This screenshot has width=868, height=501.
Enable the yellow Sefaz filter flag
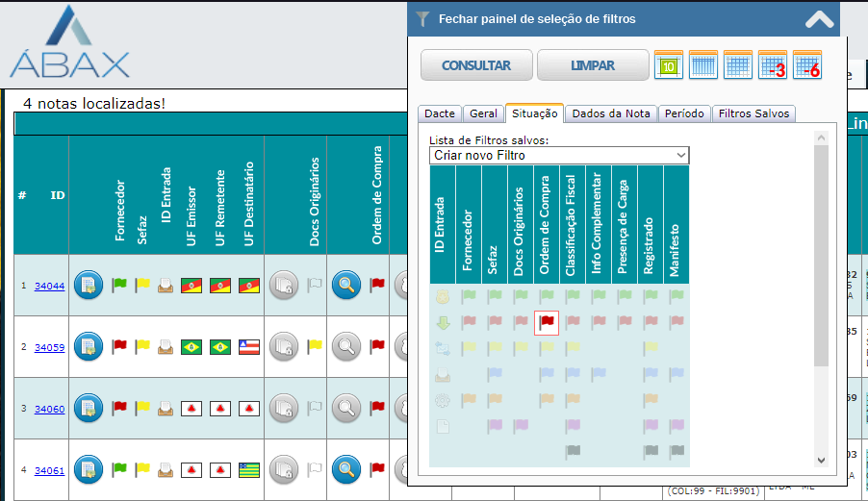(495, 347)
